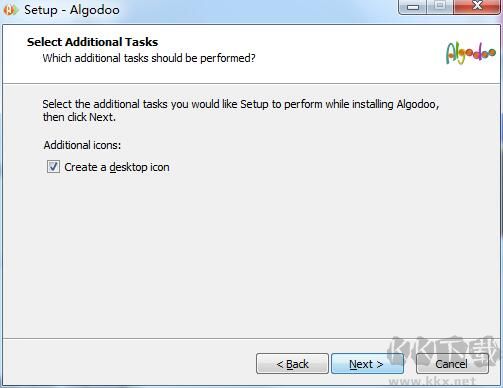Click the colorful Algodoo logo
503x388 pixels.
tap(471, 53)
